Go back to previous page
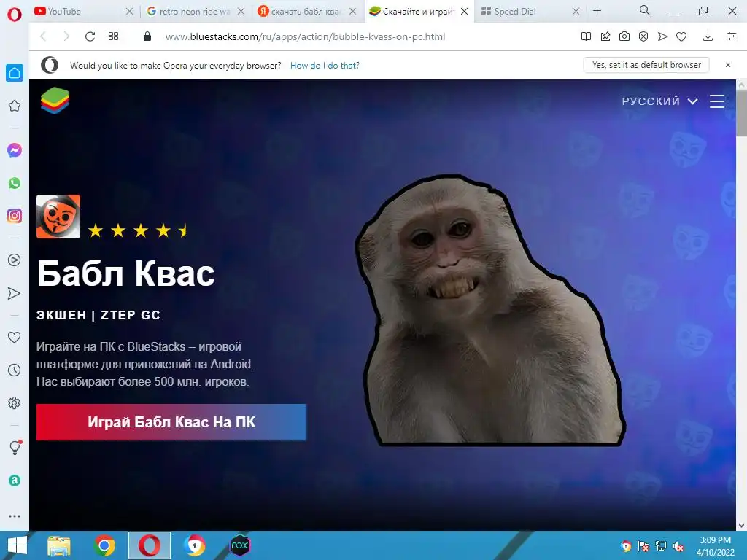Screen dimensions: 747x560 pyautogui.click(x=43, y=36)
